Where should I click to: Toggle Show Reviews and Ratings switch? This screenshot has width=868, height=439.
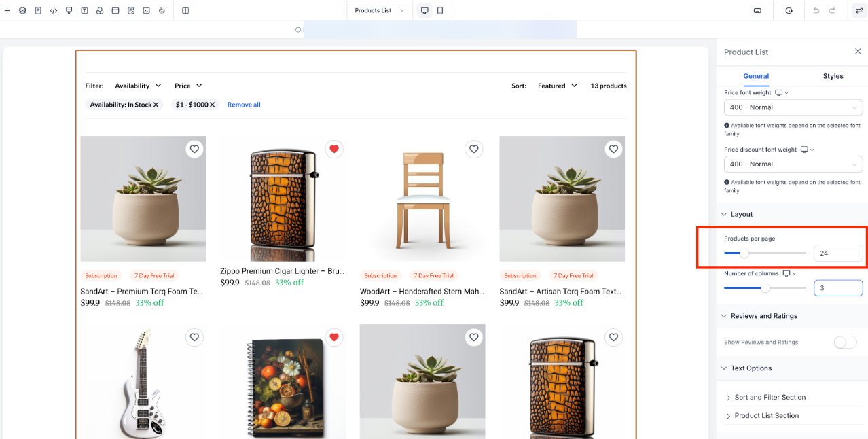[x=845, y=342]
